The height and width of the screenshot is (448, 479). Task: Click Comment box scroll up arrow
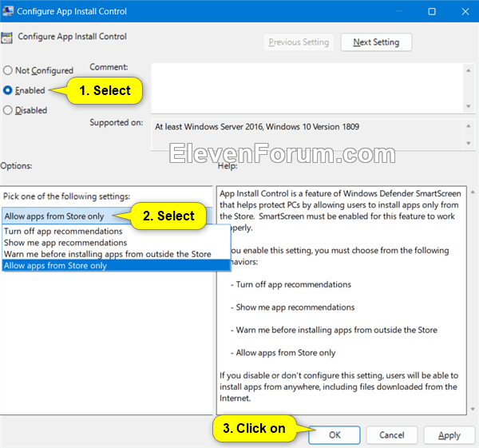469,70
